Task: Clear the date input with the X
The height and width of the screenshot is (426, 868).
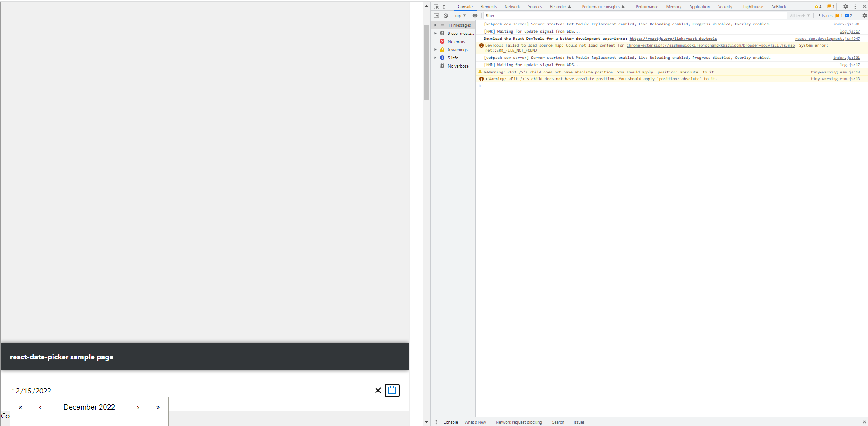Action: pos(378,390)
